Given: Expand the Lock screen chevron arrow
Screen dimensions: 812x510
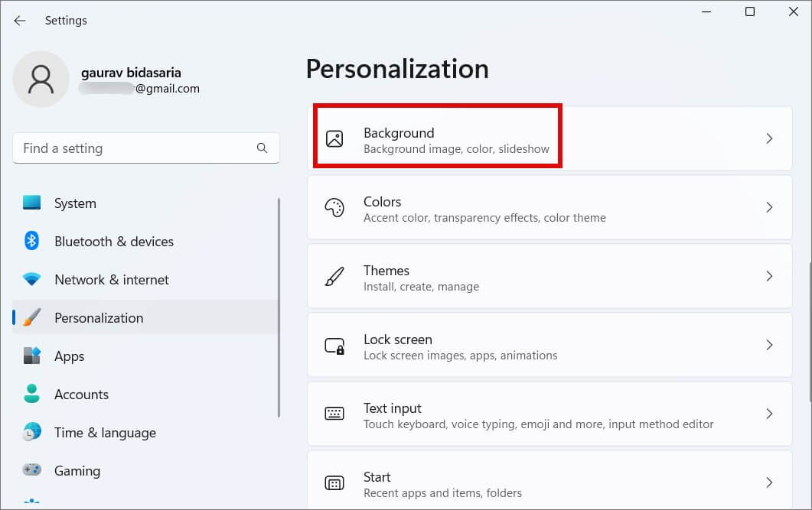Looking at the screenshot, I should click(769, 345).
